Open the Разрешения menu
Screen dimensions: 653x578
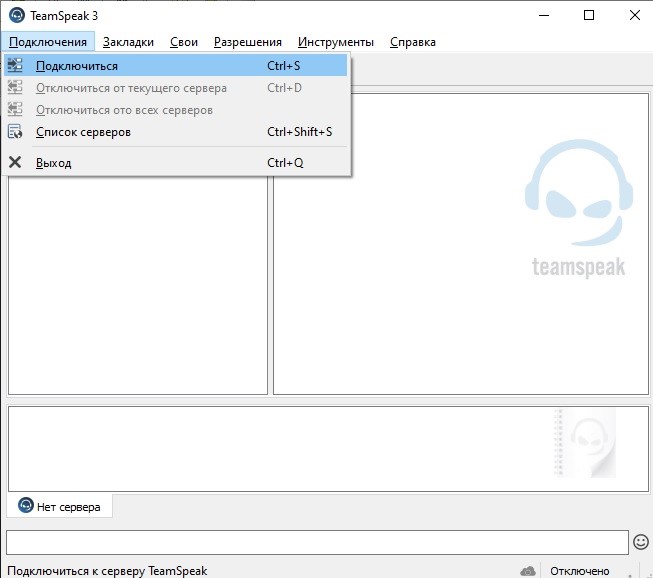248,42
